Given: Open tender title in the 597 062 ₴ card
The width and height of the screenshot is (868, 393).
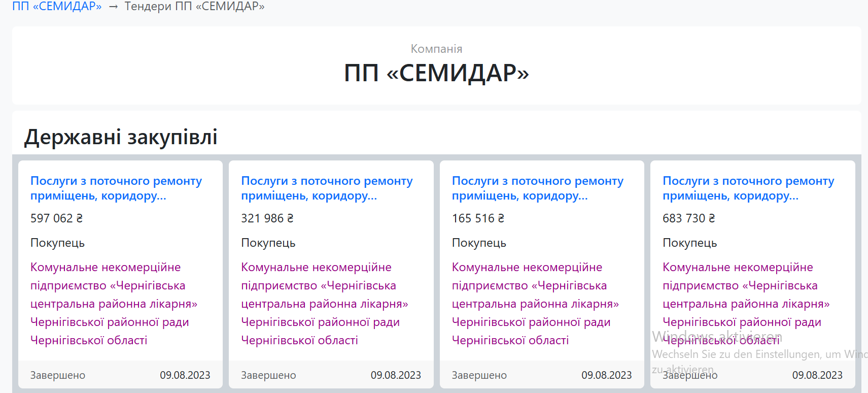Looking at the screenshot, I should (x=116, y=188).
